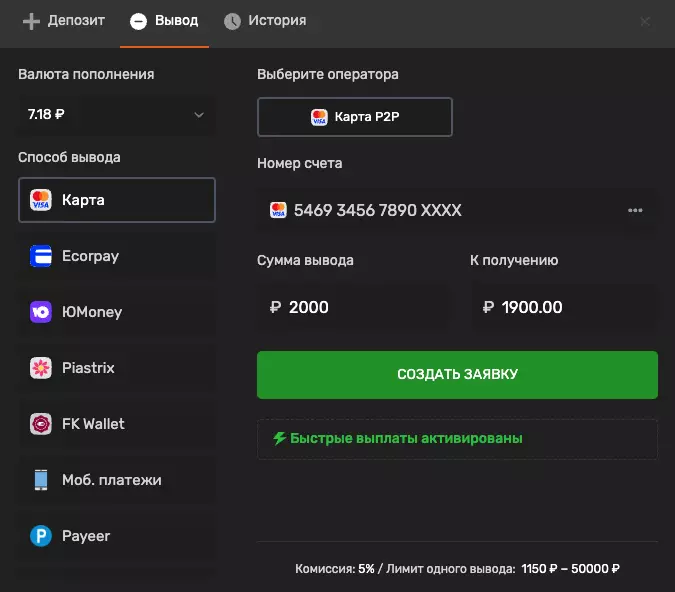Click the ЮMoney purple icon
The width and height of the screenshot is (675, 592).
tap(41, 312)
